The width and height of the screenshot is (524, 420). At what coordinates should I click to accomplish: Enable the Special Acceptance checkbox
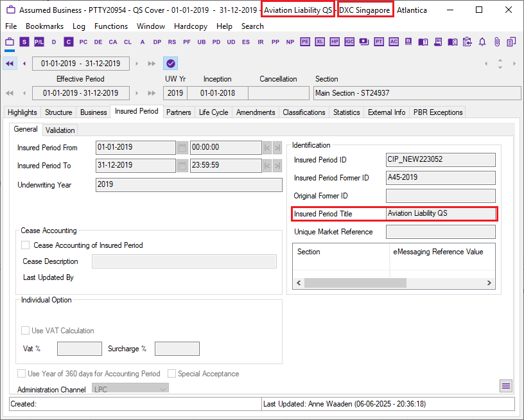click(171, 373)
